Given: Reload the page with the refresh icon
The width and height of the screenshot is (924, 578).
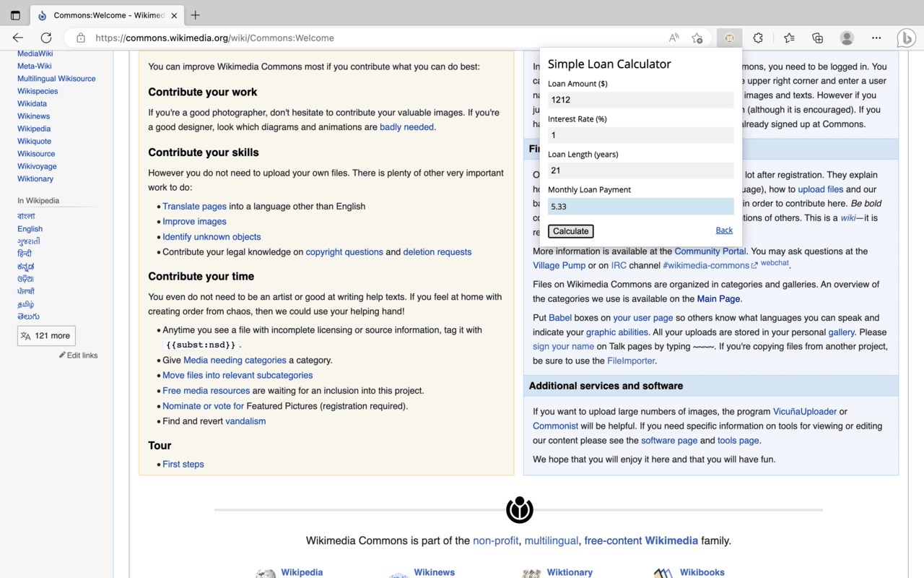Looking at the screenshot, I should 46,38.
